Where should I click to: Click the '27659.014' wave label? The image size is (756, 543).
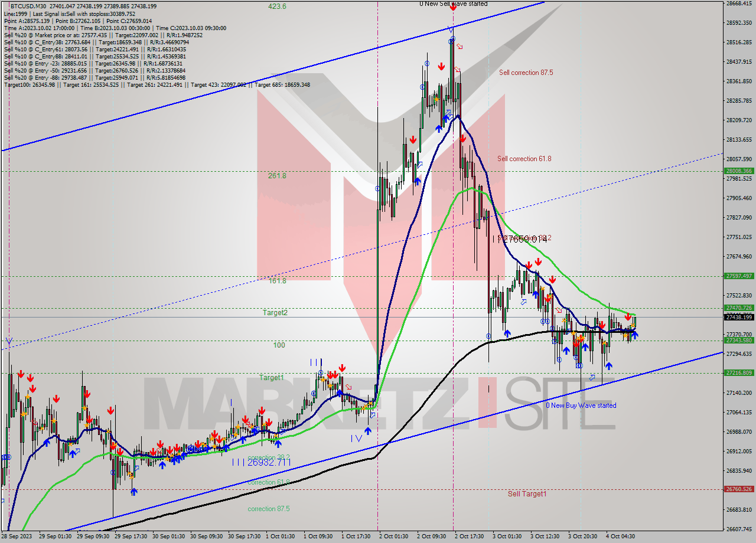click(524, 239)
